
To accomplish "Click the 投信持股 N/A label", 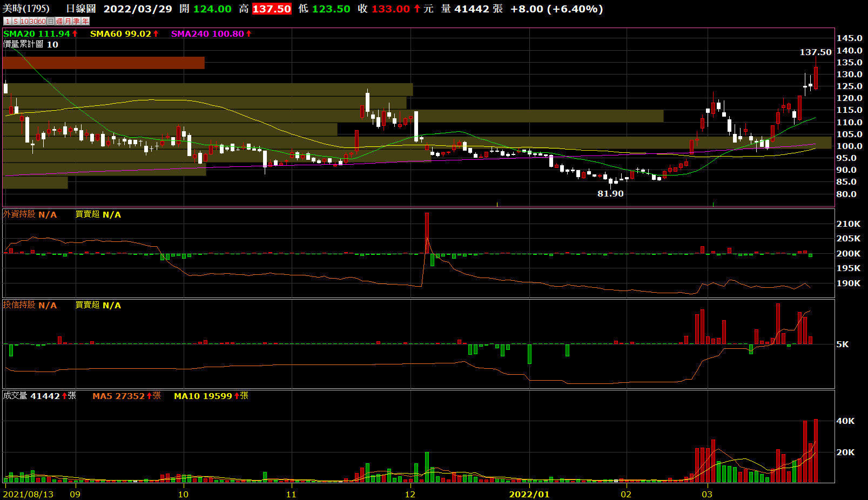I will click(x=30, y=305).
